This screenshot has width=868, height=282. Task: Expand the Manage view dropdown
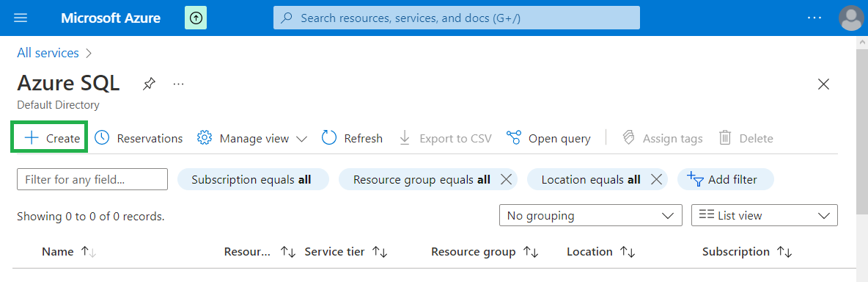tap(252, 138)
